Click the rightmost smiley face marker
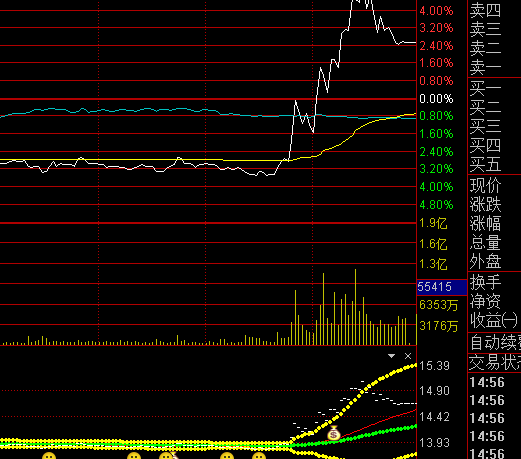The height and width of the screenshot is (459, 521). coord(259,456)
